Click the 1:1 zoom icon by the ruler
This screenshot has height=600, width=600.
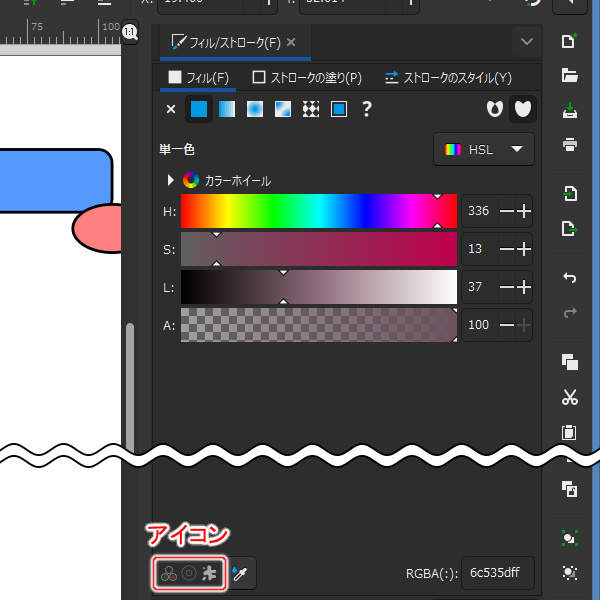pos(130,32)
